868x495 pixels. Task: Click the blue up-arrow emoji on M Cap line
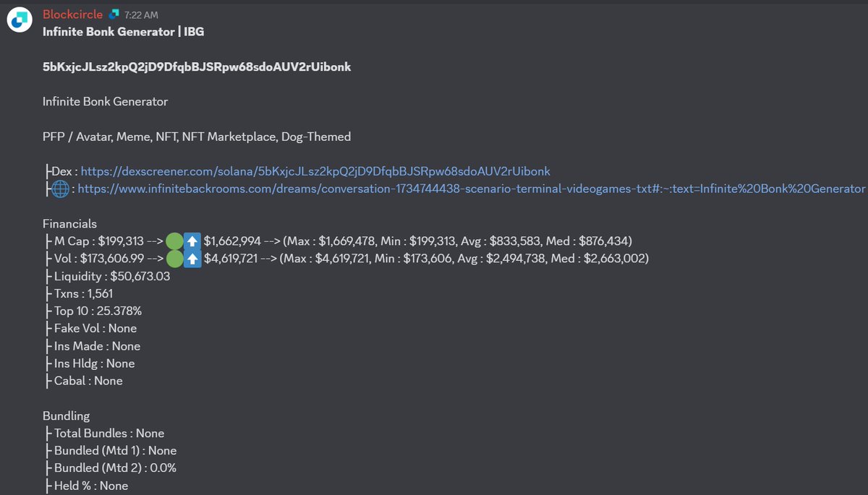[x=192, y=241]
